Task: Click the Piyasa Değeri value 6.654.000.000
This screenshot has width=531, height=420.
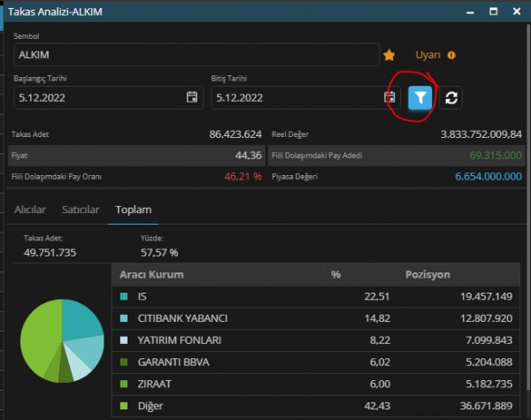Action: 489,176
